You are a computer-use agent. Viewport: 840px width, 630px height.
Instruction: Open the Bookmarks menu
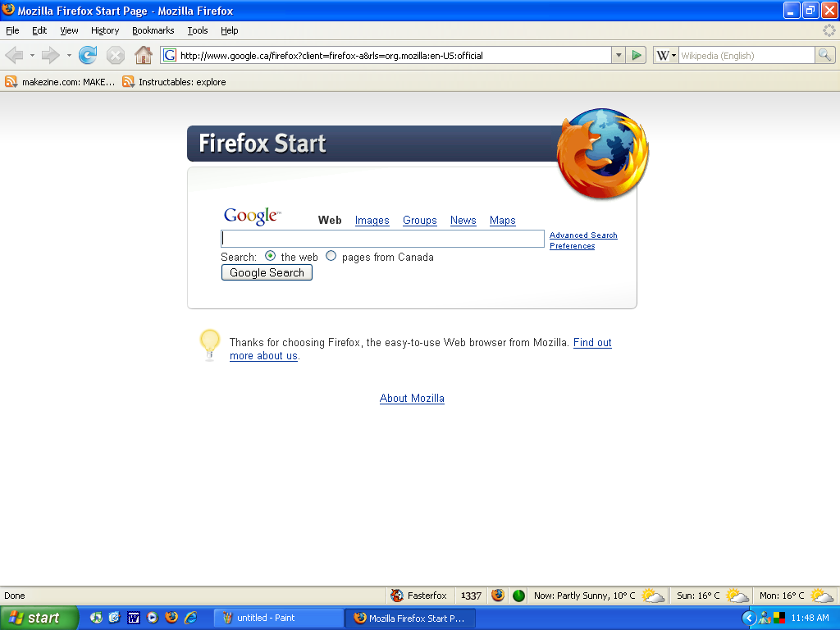153,30
